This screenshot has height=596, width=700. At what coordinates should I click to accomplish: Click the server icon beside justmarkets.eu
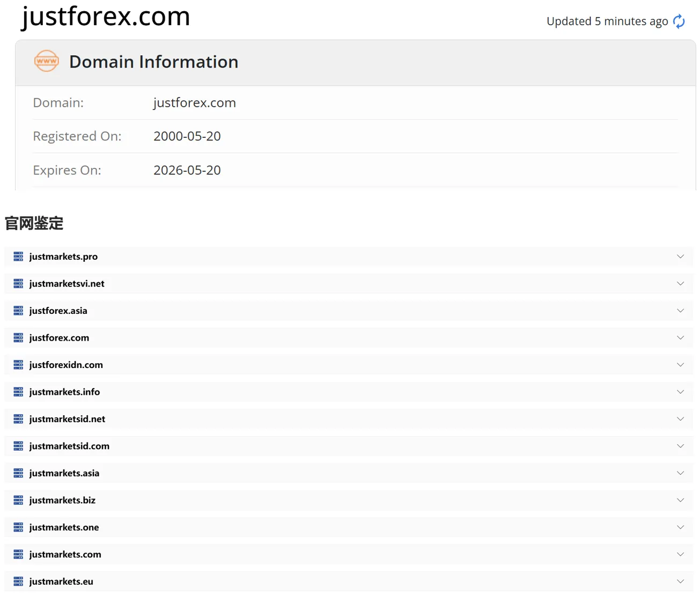coord(18,582)
